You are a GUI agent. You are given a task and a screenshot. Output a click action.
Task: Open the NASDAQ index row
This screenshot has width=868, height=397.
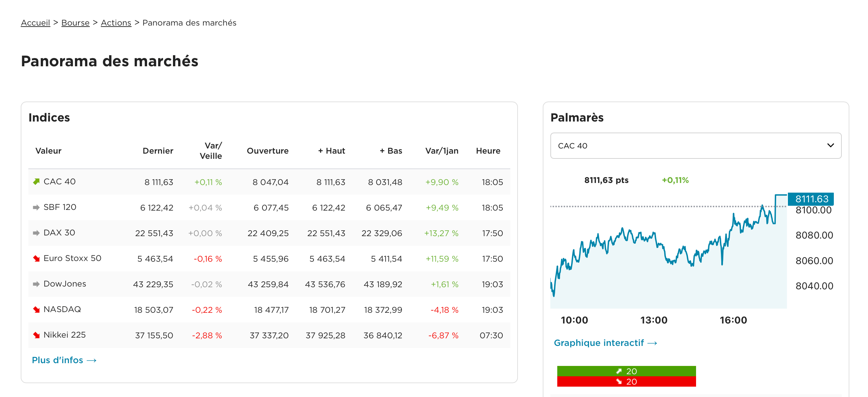tap(269, 310)
